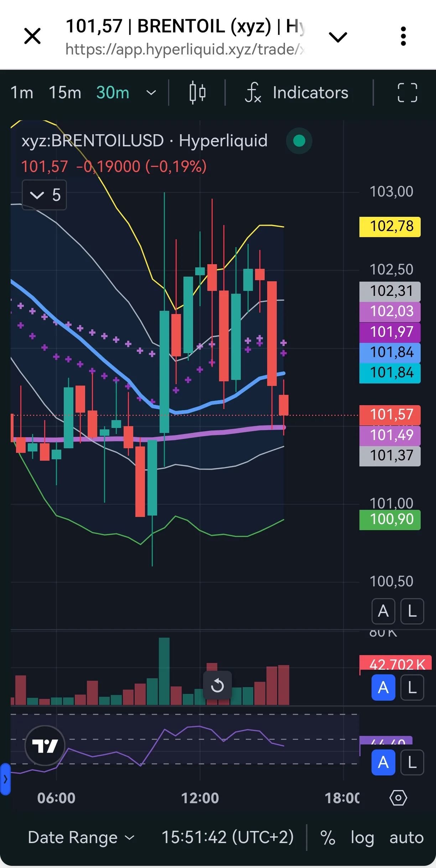436x868 pixels.
Task: Toggle percent scale in bottom bar
Action: point(328,837)
